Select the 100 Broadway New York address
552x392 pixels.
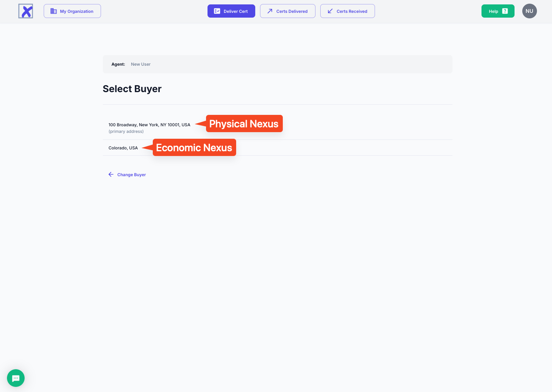pos(149,125)
